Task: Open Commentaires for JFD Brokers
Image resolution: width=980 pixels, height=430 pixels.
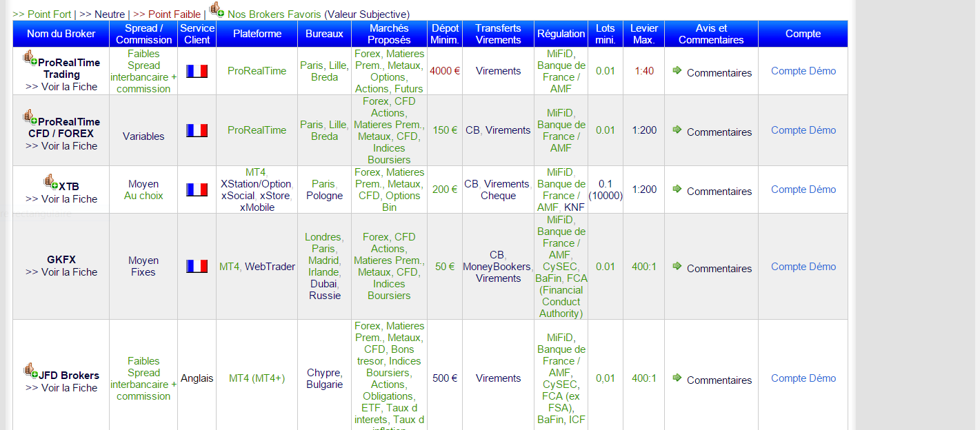Action: (x=719, y=380)
